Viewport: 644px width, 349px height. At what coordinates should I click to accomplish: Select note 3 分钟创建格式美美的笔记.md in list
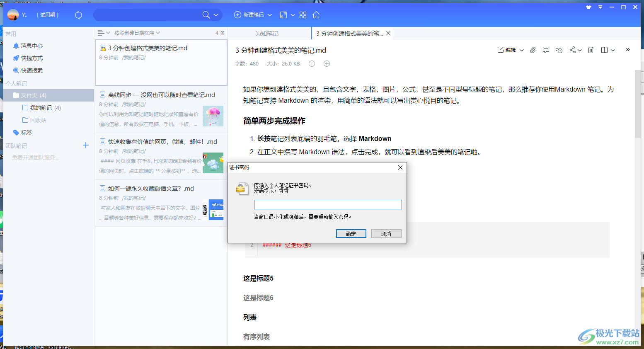coord(161,62)
